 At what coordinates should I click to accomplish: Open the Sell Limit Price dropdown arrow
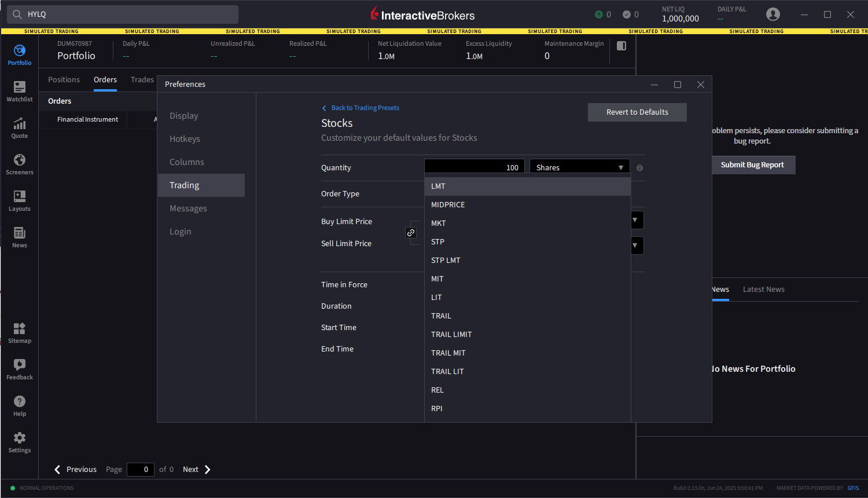click(x=635, y=246)
